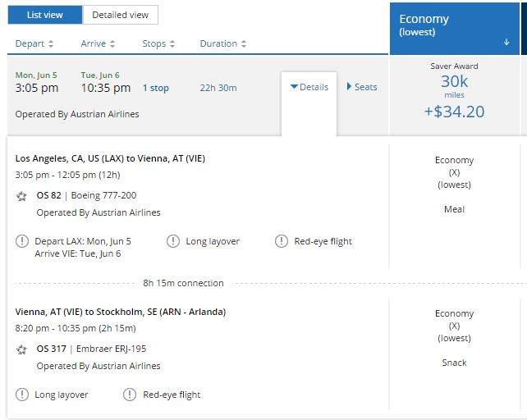This screenshot has height=420, width=527.
Task: Click the info icon next to Depart LAX
Action: pyautogui.click(x=21, y=241)
